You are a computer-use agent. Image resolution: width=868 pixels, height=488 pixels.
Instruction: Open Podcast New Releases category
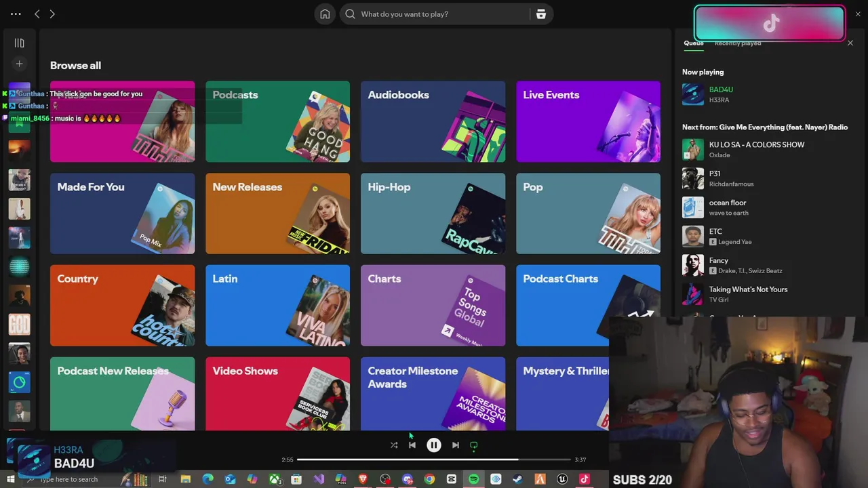(122, 394)
